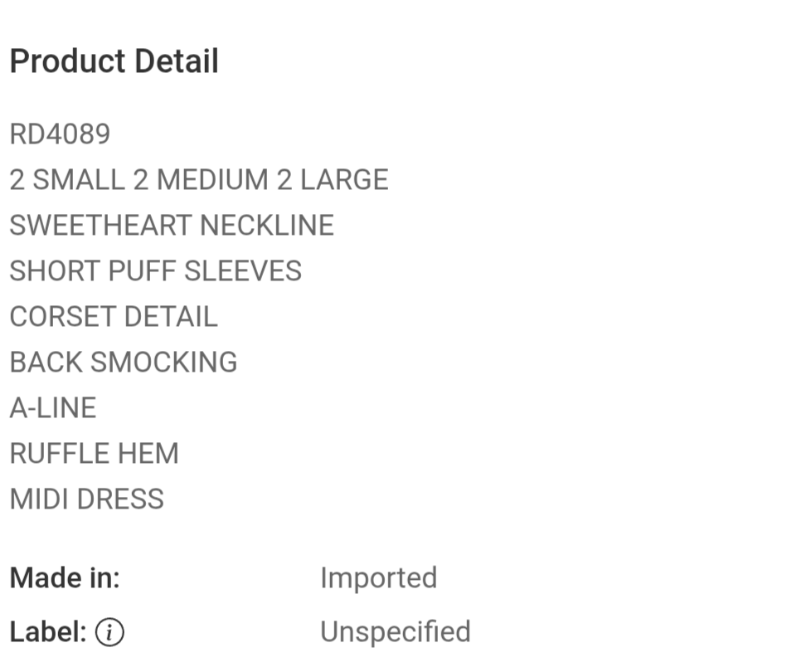Click the word DRESS

120,499
